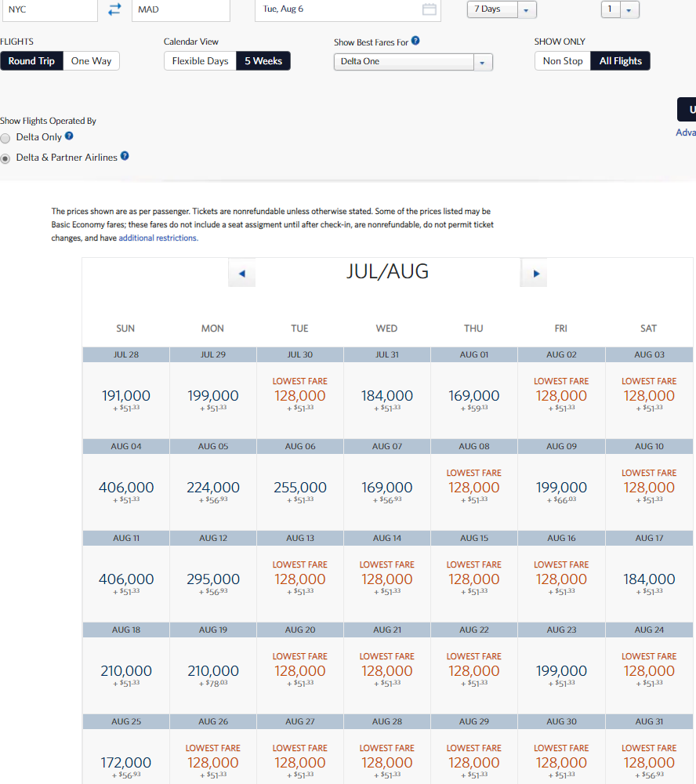Choose Aug 08 lowest fare 128,000
Image resolution: width=696 pixels, height=784 pixels.
point(473,487)
